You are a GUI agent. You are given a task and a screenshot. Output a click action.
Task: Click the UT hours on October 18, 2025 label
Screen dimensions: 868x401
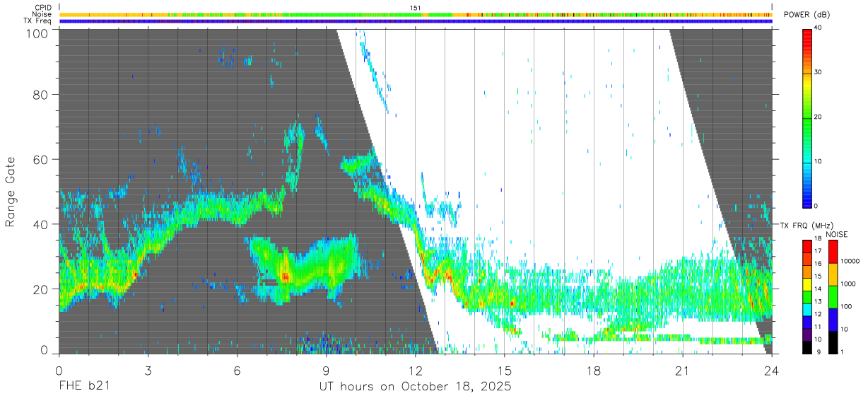coord(415,386)
